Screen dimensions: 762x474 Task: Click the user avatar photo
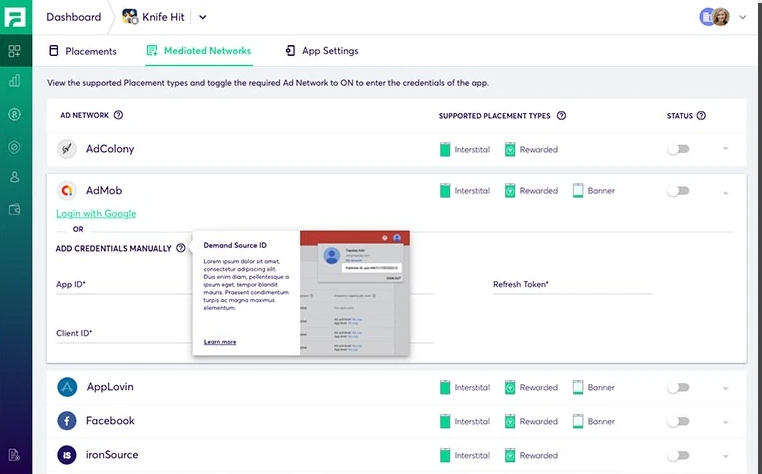click(721, 17)
